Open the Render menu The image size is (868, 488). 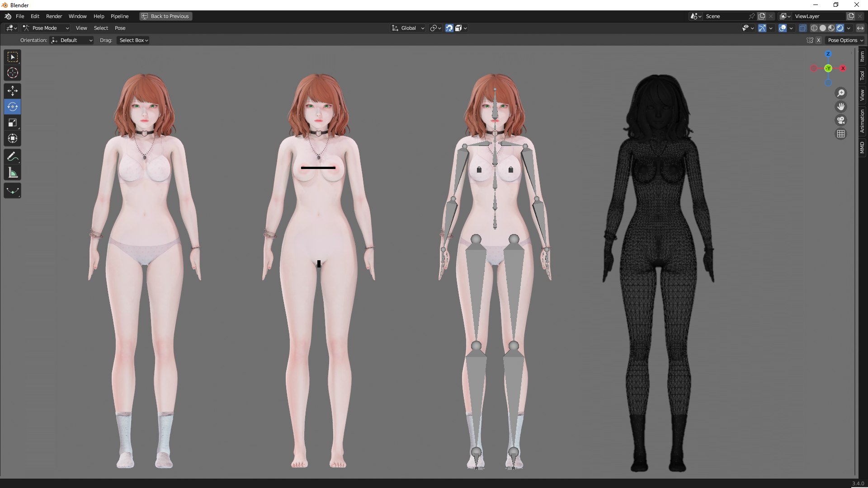[x=54, y=16]
